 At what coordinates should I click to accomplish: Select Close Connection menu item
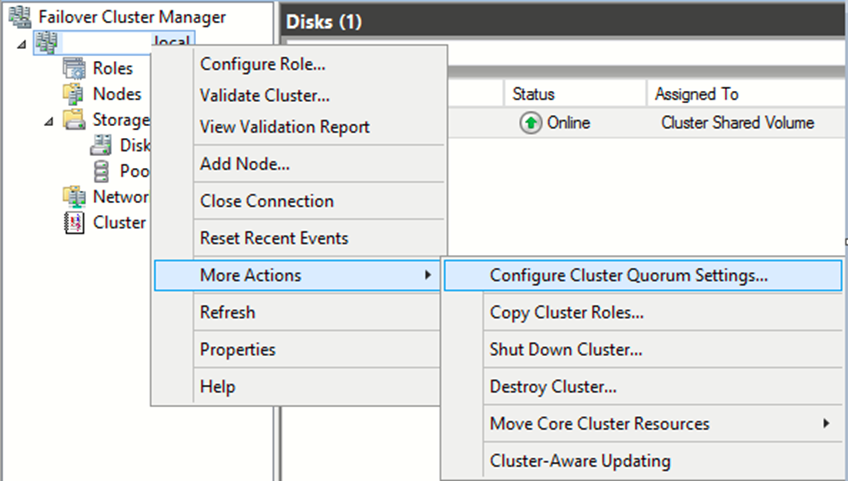[x=267, y=201]
